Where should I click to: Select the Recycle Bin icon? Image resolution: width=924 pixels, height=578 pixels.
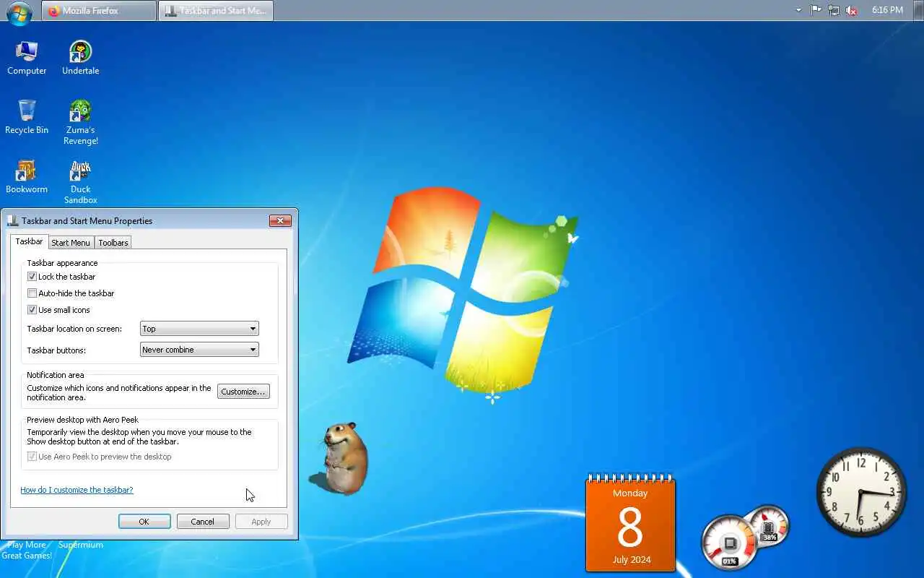[x=27, y=117]
